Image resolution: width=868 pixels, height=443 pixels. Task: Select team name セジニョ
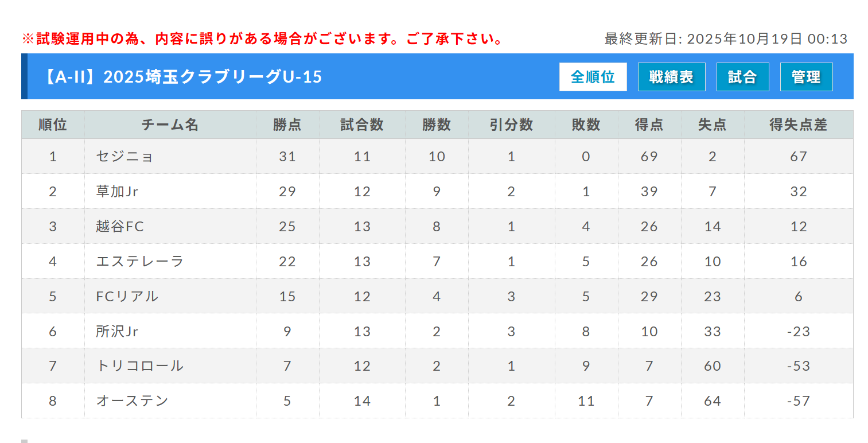click(124, 156)
